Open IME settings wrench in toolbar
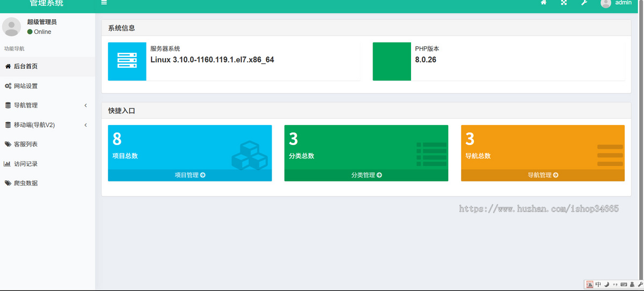644x291 pixels. tap(640, 285)
